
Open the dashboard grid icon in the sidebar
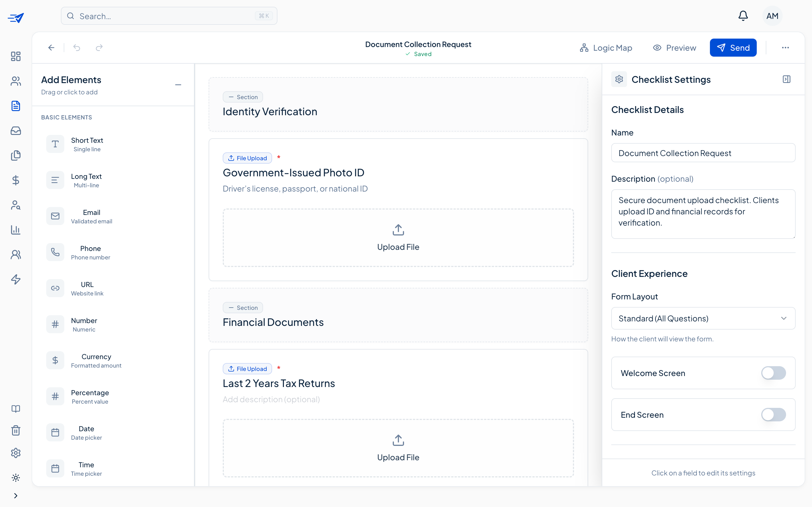tap(16, 56)
